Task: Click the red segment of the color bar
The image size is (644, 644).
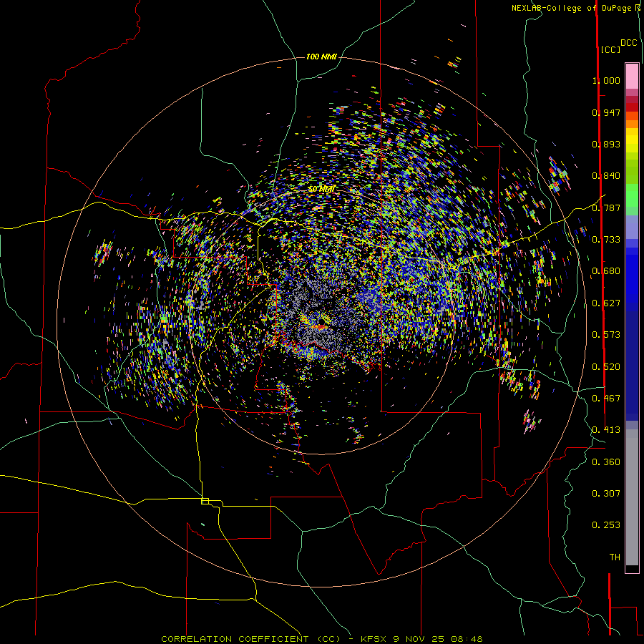Action: 632,107
